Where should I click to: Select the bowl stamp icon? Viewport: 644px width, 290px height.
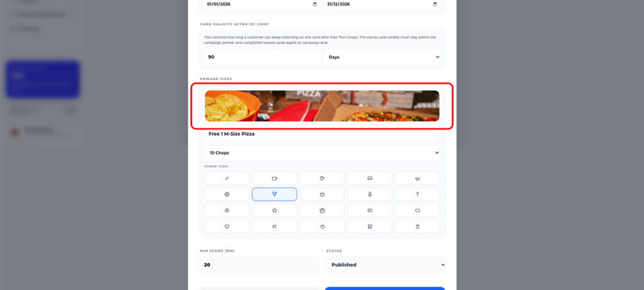tap(418, 178)
